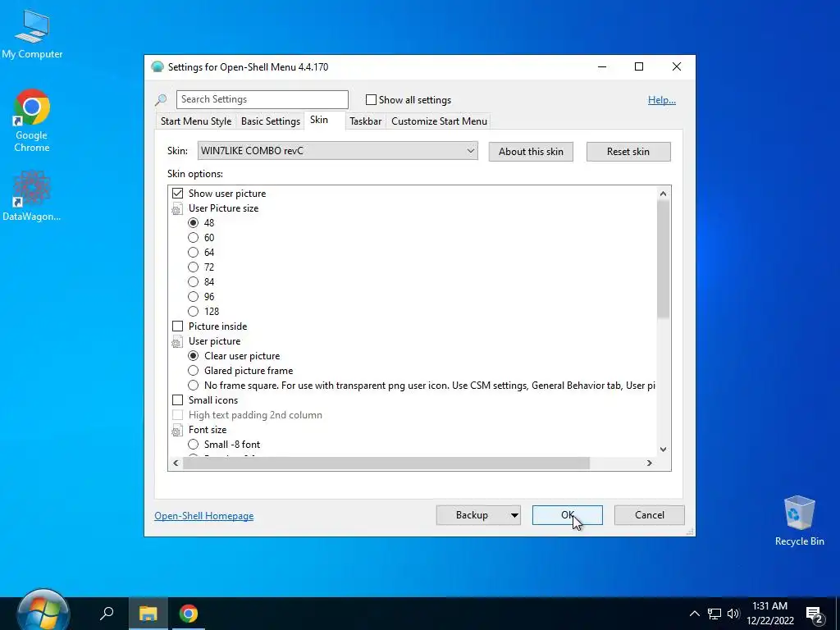This screenshot has height=630, width=840.
Task: Open the volume tray icon
Action: coord(733,614)
